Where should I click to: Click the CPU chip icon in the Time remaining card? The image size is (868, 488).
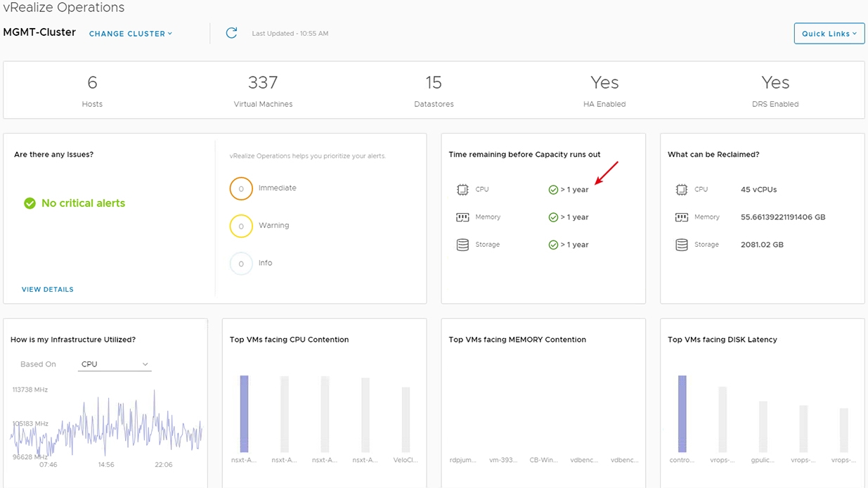click(462, 190)
